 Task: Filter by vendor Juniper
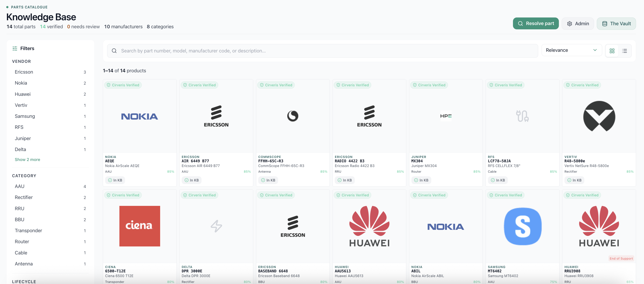pyautogui.click(x=50, y=138)
